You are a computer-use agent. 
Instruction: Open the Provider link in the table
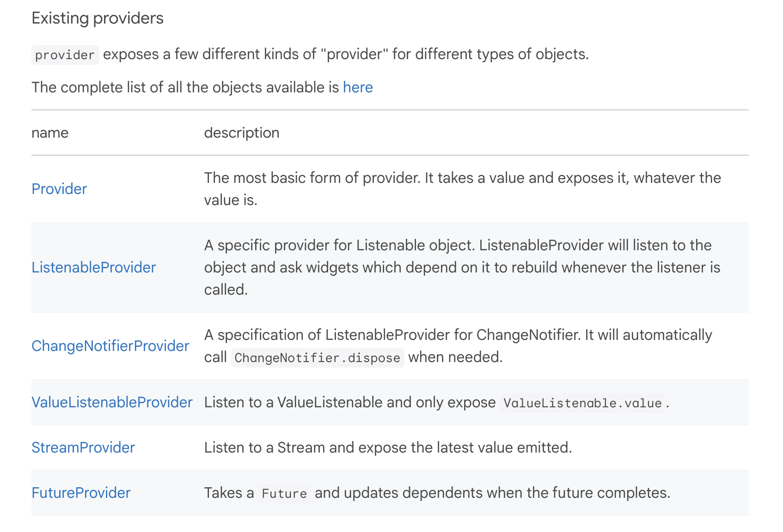pos(59,189)
